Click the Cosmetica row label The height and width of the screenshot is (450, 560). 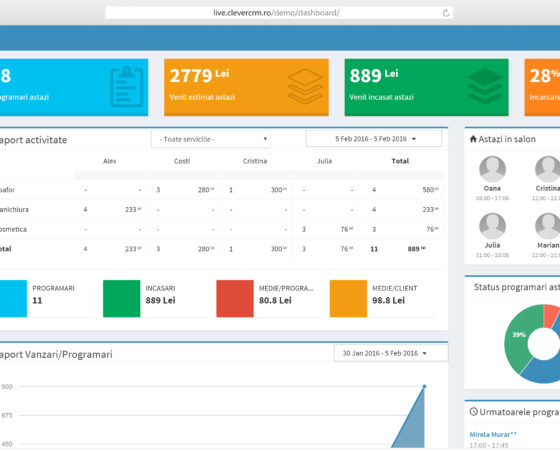[x=13, y=229]
